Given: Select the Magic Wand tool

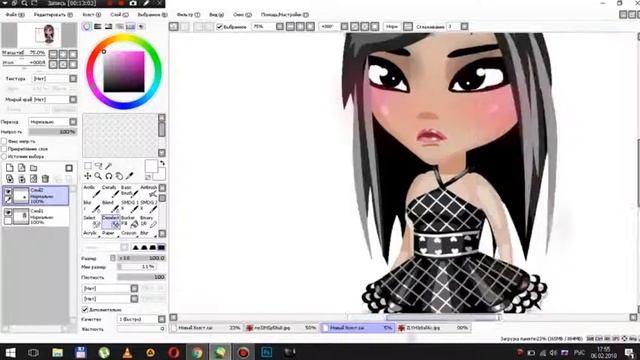Looking at the screenshot, I should pos(109,166).
